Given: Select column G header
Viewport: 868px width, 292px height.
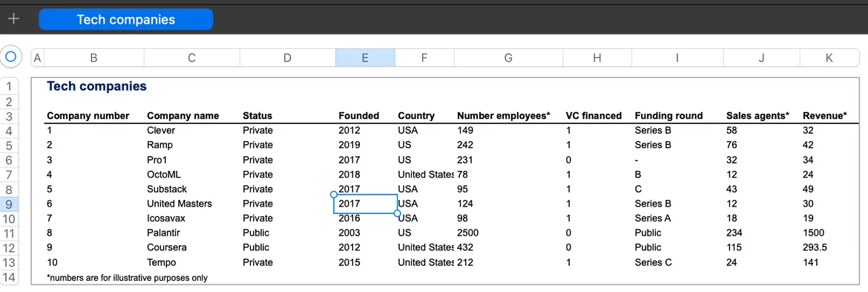Looking at the screenshot, I should (x=508, y=58).
